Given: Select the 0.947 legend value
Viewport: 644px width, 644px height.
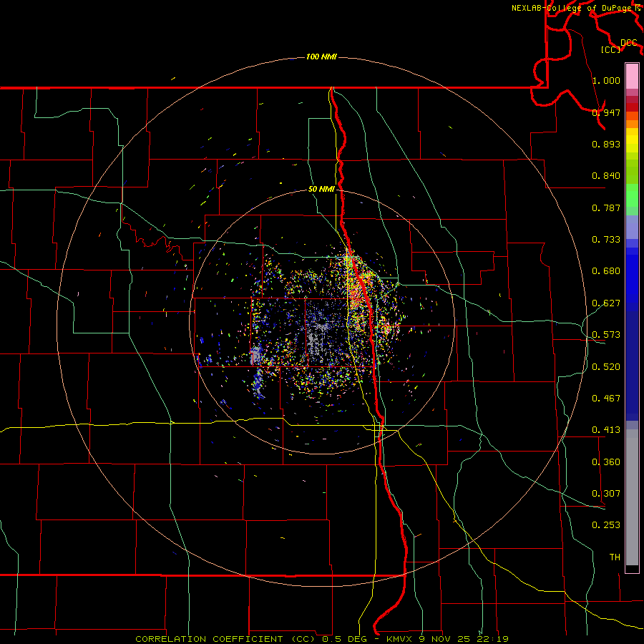Looking at the screenshot, I should (606, 112).
